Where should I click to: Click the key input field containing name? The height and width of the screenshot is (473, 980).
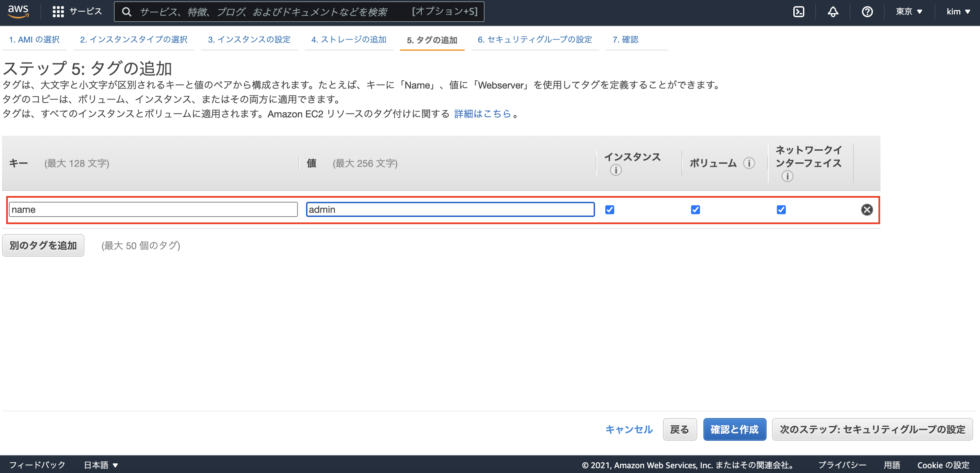pyautogui.click(x=153, y=210)
